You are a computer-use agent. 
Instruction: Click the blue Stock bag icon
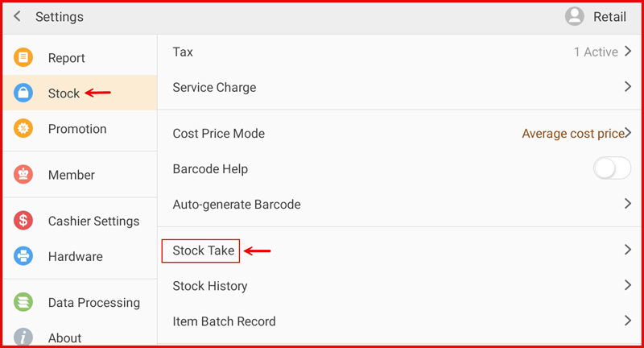(24, 93)
